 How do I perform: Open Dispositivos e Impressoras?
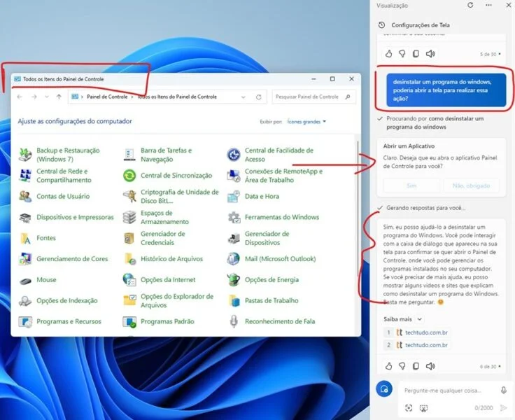66,217
